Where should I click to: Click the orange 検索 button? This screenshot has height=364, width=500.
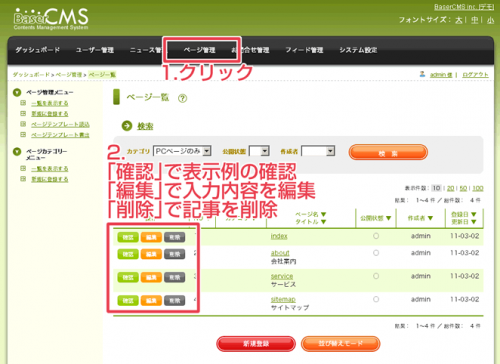click(x=388, y=153)
